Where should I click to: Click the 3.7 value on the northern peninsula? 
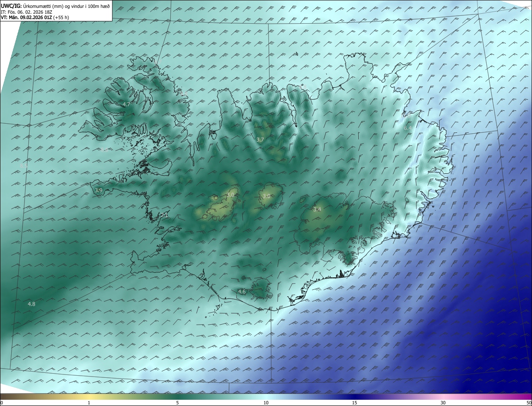click(x=260, y=140)
